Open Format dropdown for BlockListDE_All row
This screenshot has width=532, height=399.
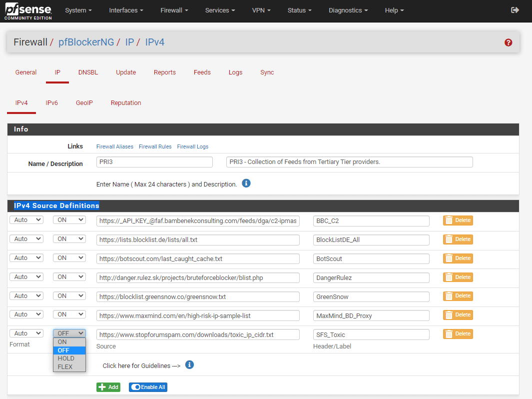click(26, 239)
